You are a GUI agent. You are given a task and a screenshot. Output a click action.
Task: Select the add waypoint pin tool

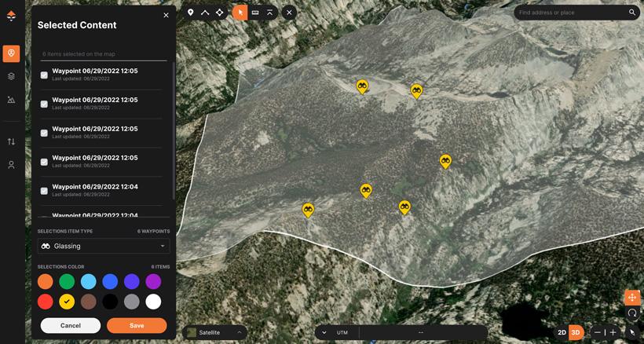(190, 13)
